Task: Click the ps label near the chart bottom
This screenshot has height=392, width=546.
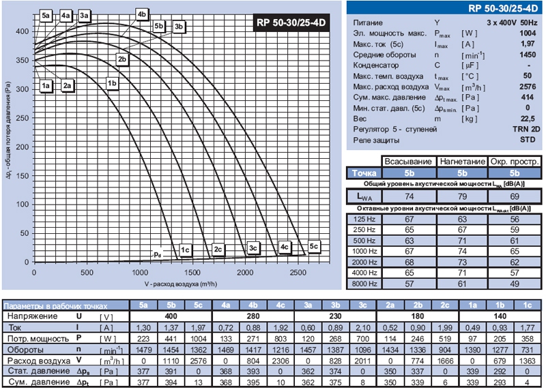Action: (158, 254)
